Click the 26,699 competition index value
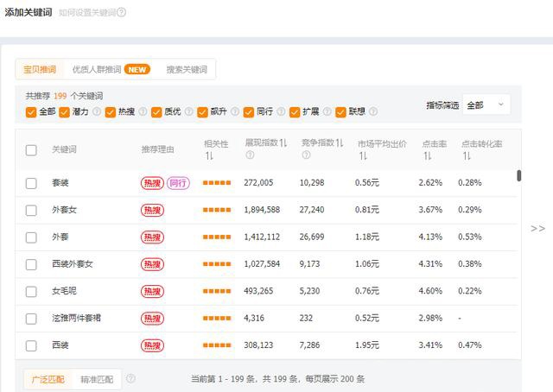Viewport: 553px width, 392px height. tap(312, 237)
